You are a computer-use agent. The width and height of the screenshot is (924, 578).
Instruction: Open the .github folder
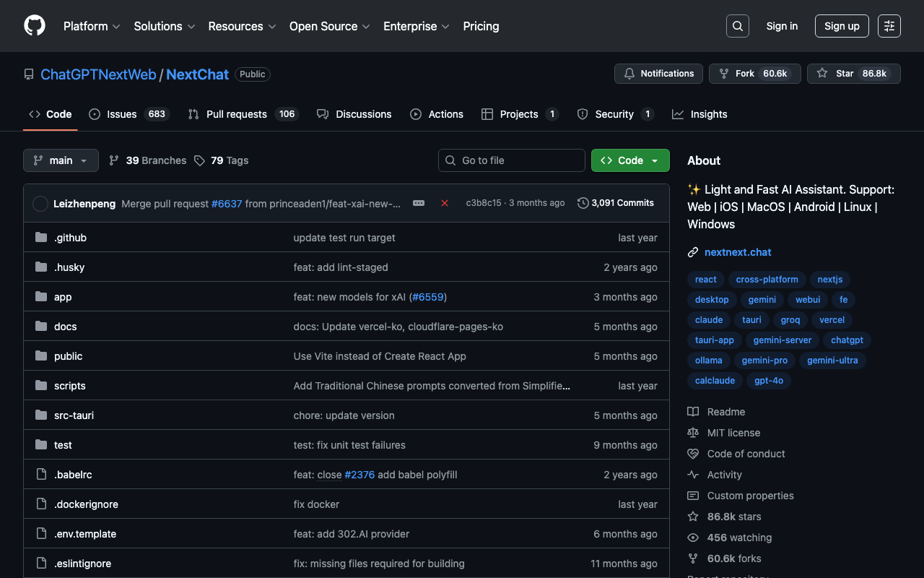tap(70, 238)
